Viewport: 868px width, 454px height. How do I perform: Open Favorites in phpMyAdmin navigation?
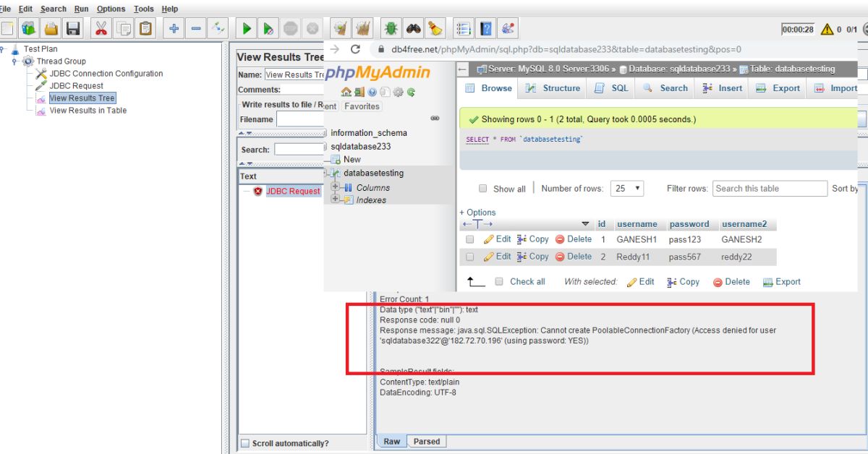pyautogui.click(x=362, y=106)
